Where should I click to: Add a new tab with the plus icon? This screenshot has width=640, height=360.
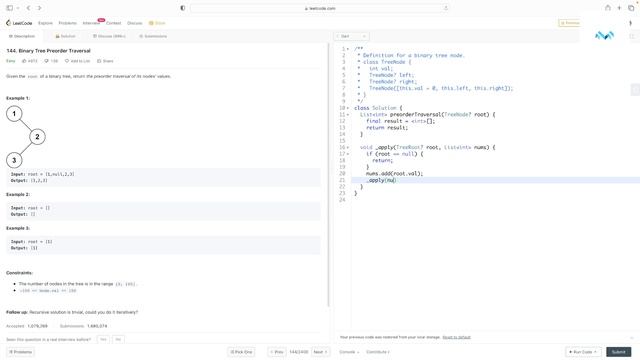click(x=619, y=8)
